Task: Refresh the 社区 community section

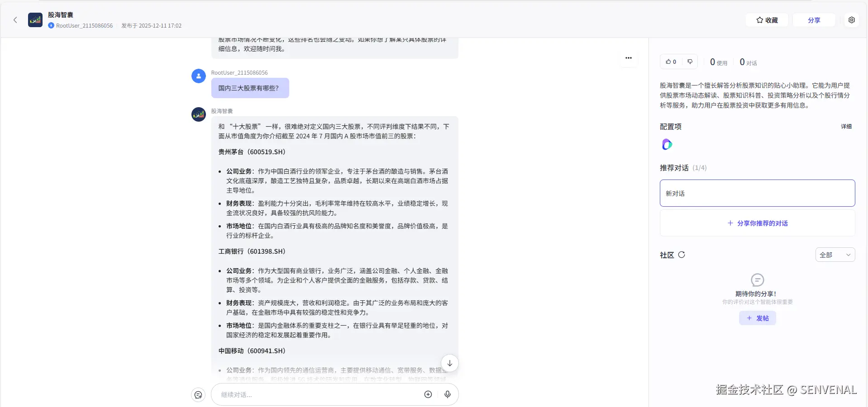Action: 682,255
